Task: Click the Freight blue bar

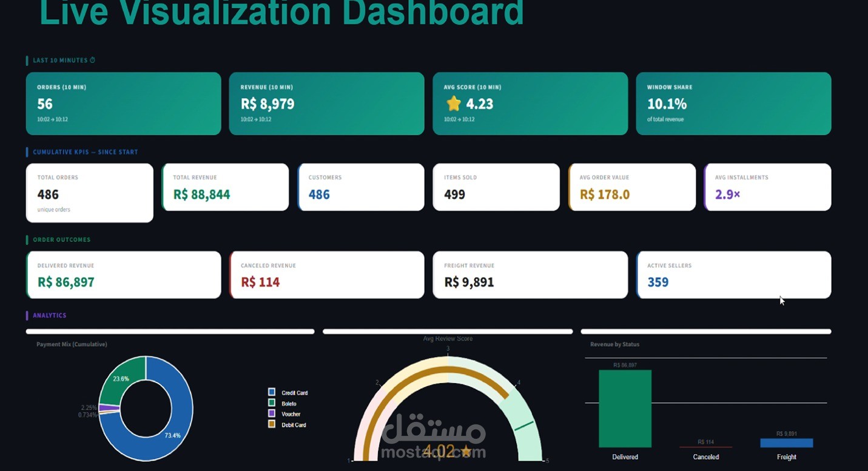Action: 787,443
